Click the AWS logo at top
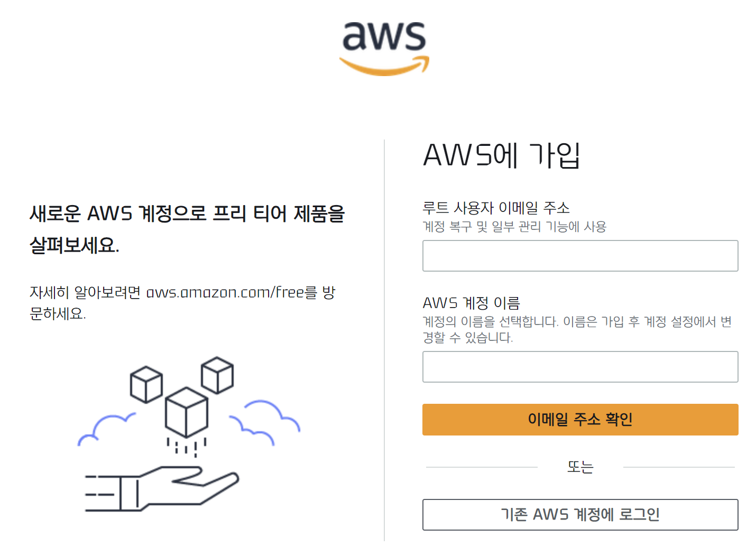Viewport: 756px width, 556px height. point(384,49)
